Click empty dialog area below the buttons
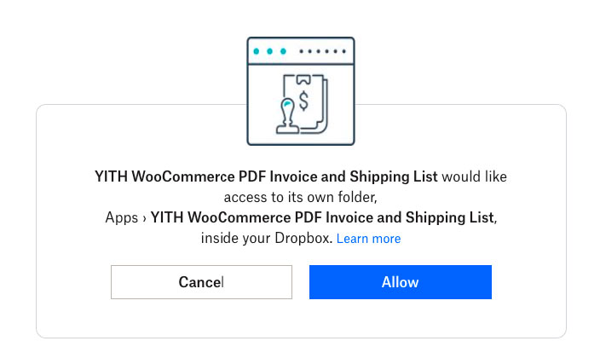The image size is (600, 364). pyautogui.click(x=301, y=319)
